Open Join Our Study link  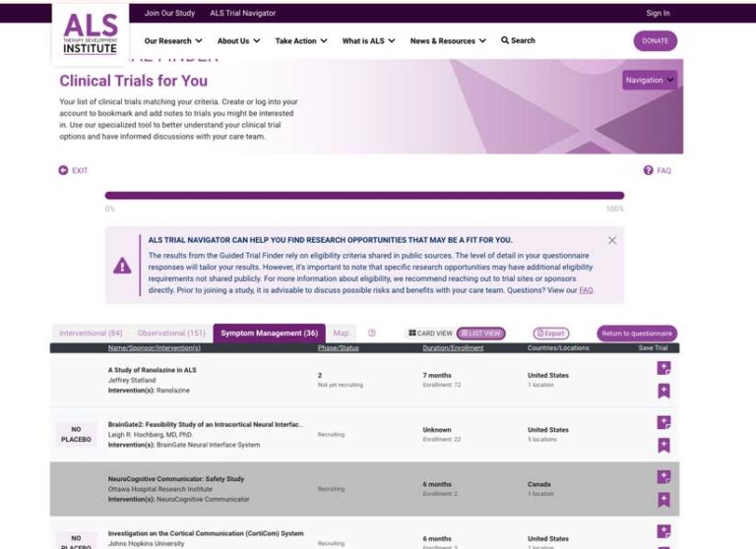pyautogui.click(x=169, y=13)
